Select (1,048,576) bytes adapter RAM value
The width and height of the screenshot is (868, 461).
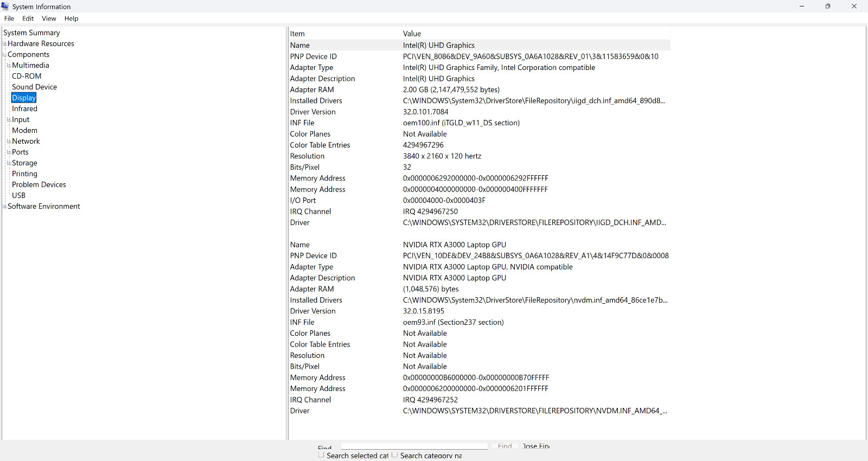431,289
